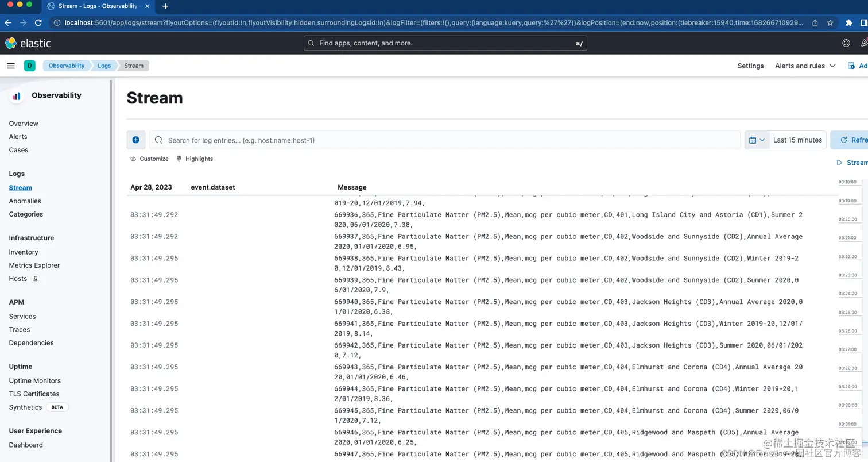Image resolution: width=868 pixels, height=462 pixels.
Task: Open Overview in the sidebar
Action: (24, 124)
